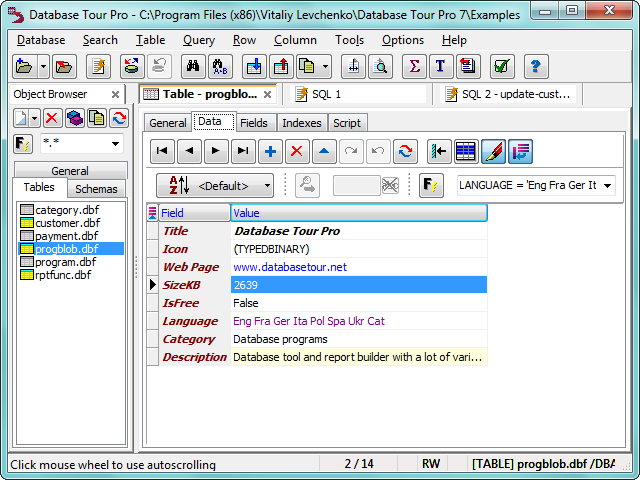Click the blue question mark Help icon
The width and height of the screenshot is (640, 480).
click(536, 66)
